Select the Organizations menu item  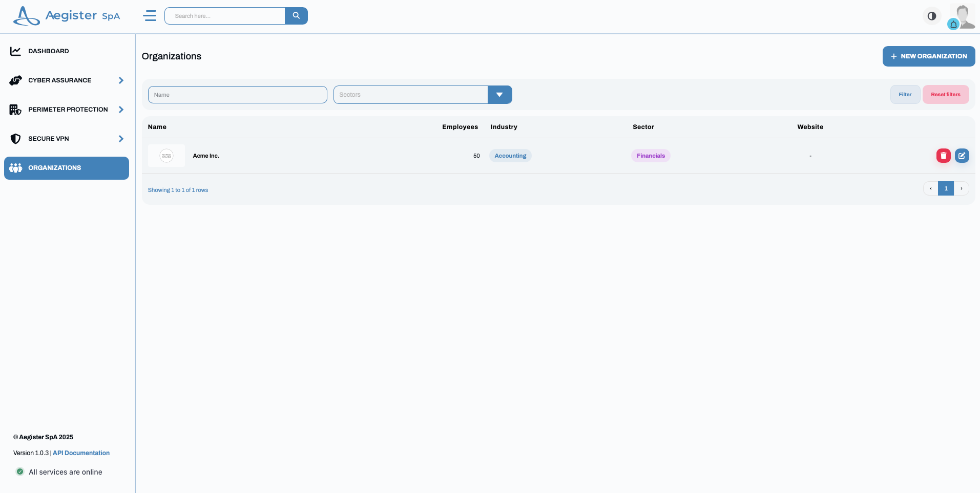pos(67,168)
